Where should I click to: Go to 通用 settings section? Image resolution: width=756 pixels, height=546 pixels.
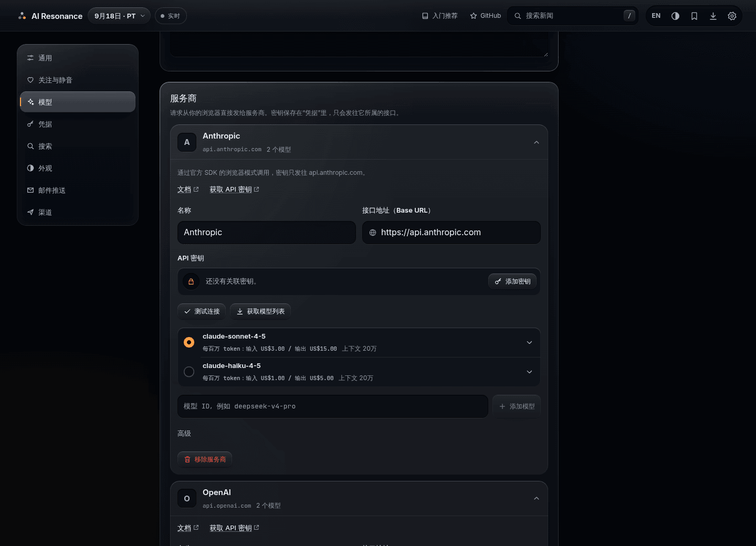[x=78, y=58]
